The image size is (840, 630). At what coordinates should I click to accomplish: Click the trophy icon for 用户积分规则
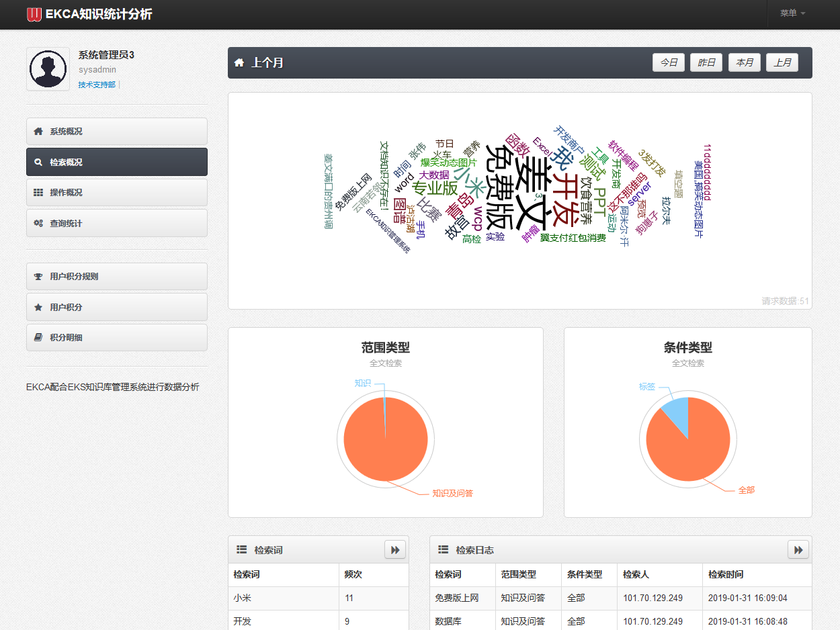coord(38,276)
